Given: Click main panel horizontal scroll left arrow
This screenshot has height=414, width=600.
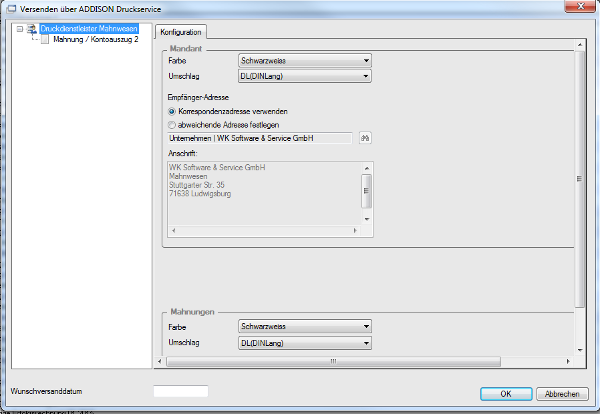Looking at the screenshot, I should (160, 361).
